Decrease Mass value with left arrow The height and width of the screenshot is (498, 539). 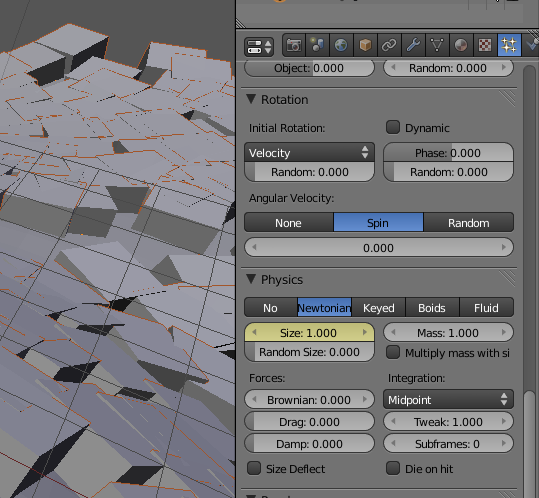393,332
